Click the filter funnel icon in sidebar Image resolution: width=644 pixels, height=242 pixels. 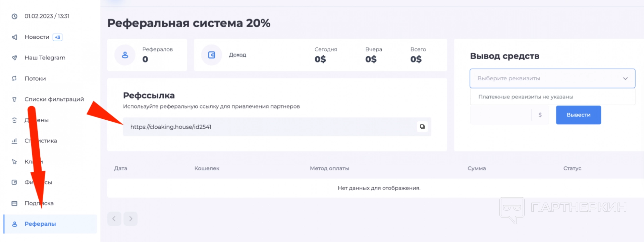14,99
